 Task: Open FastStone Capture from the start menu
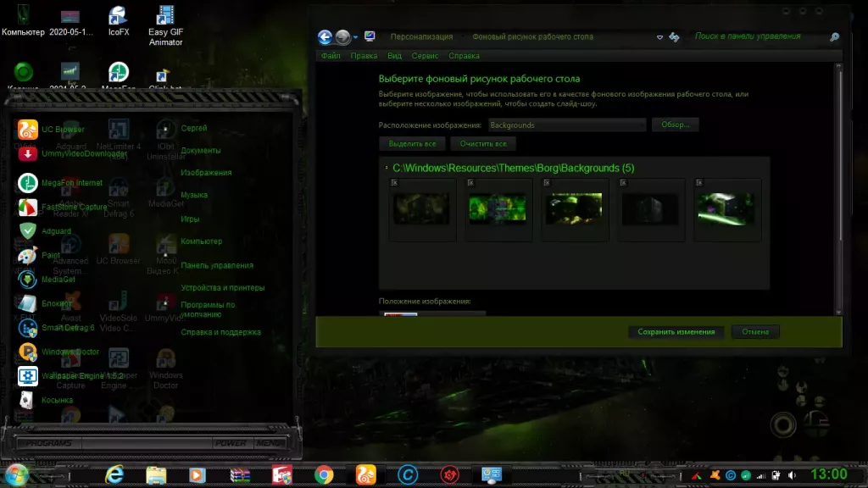(x=62, y=207)
